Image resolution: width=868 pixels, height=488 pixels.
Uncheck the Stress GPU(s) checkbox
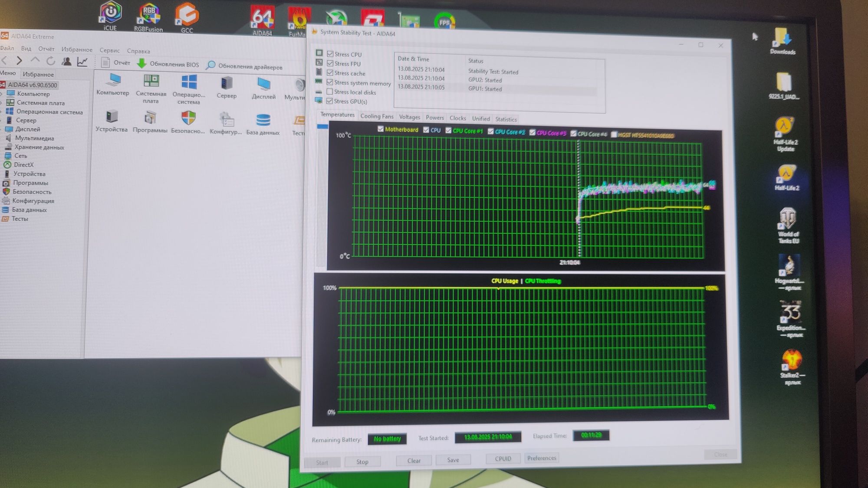click(330, 101)
